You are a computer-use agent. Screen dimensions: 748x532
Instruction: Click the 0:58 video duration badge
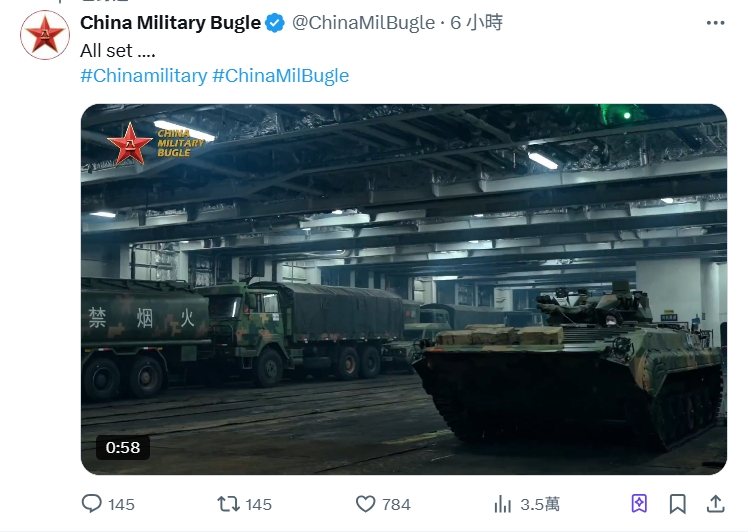point(123,447)
